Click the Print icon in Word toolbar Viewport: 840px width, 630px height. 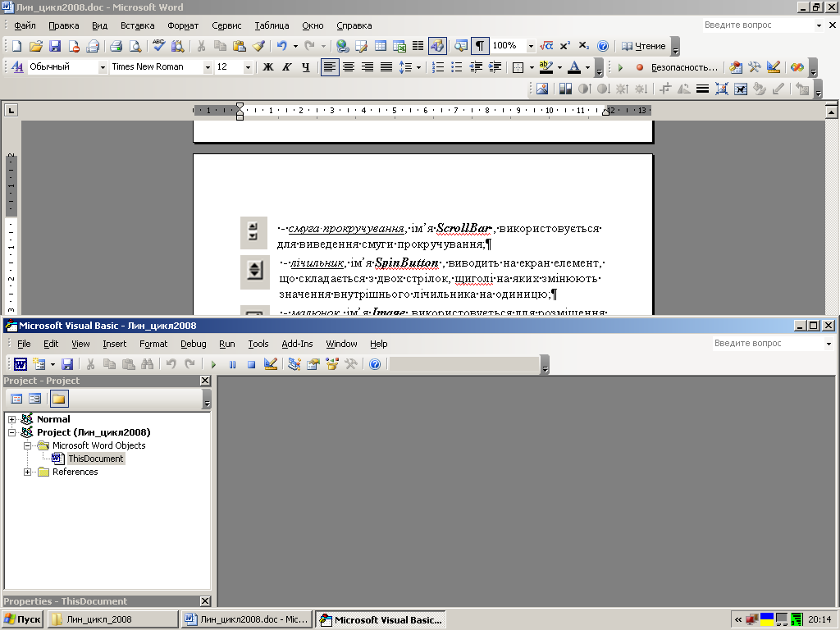[116, 46]
